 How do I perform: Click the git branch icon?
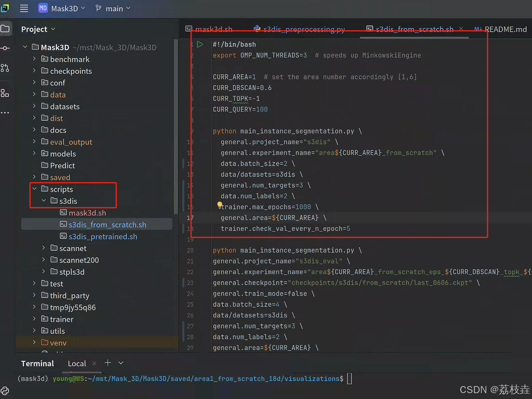[x=99, y=8]
